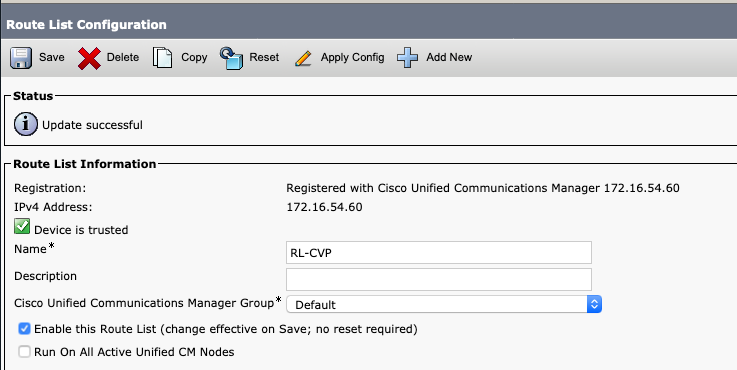Click IPv4 address value 172.16.54.60
This screenshot has width=737, height=370.
point(324,207)
